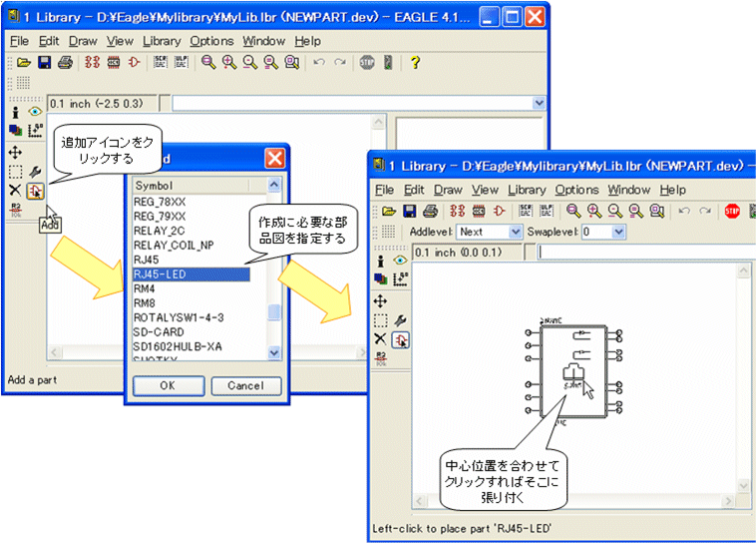This screenshot has height=543, width=756.
Task: Click Cancel button in Add dialog
Action: click(x=246, y=385)
